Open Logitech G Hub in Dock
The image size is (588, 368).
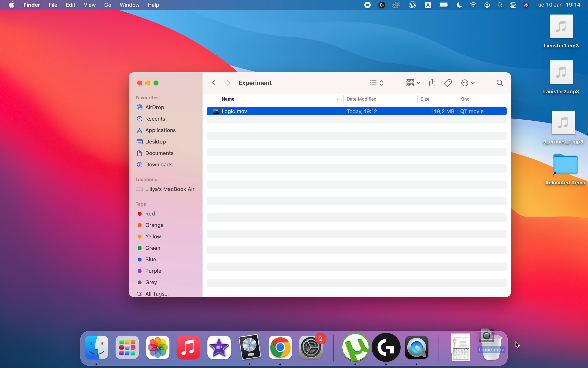386,348
